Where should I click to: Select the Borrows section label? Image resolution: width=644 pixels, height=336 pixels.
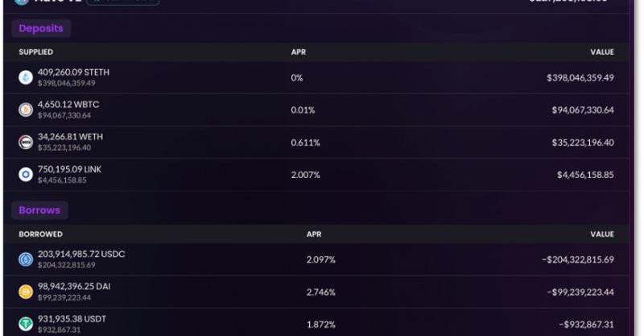click(39, 210)
